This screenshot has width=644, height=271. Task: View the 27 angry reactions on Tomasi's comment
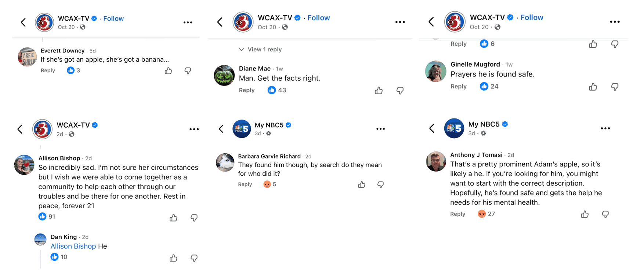[x=486, y=214]
